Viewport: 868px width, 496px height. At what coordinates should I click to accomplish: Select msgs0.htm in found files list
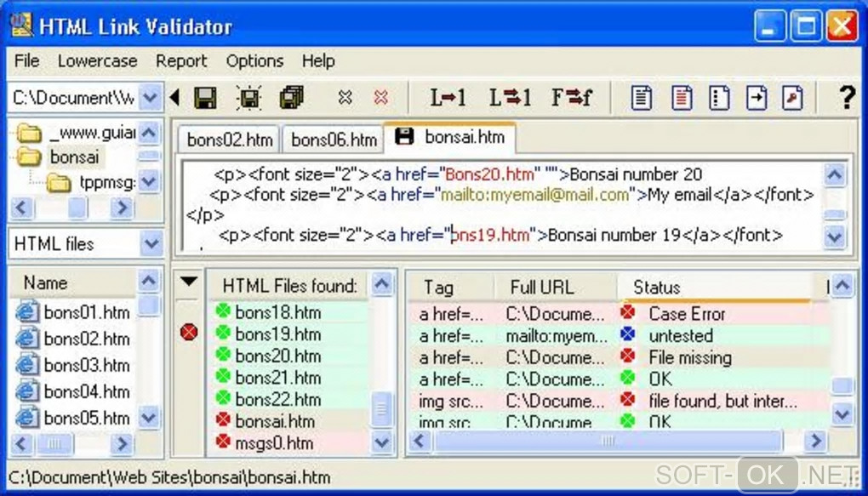pos(288,443)
